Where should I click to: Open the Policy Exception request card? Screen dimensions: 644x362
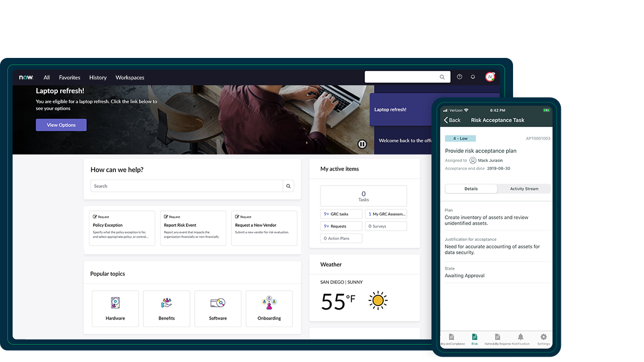click(x=122, y=228)
